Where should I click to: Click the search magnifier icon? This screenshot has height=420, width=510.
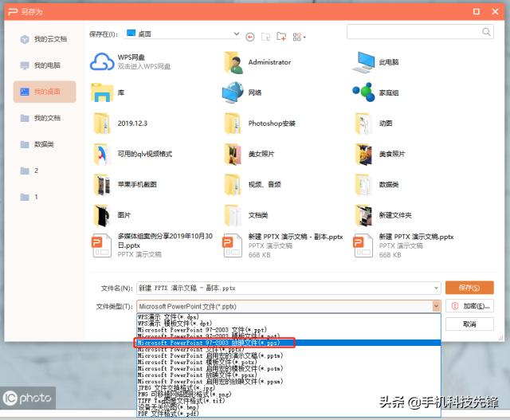pos(486,32)
